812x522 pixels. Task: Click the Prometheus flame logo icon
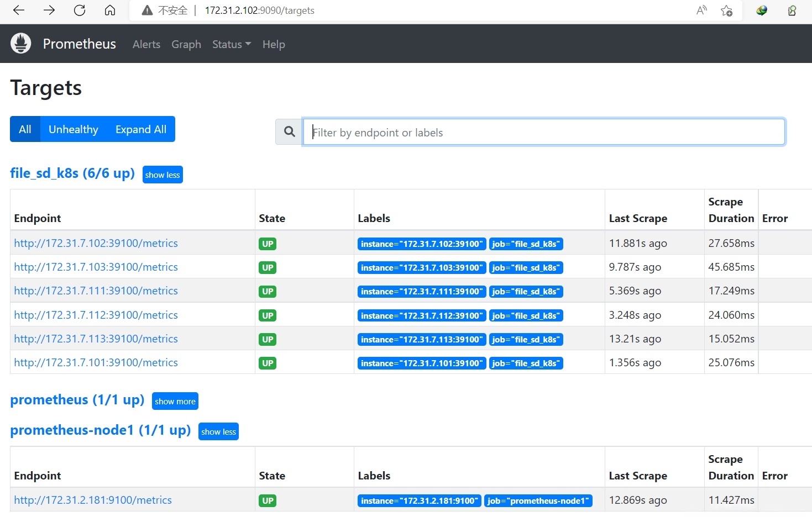[x=21, y=44]
